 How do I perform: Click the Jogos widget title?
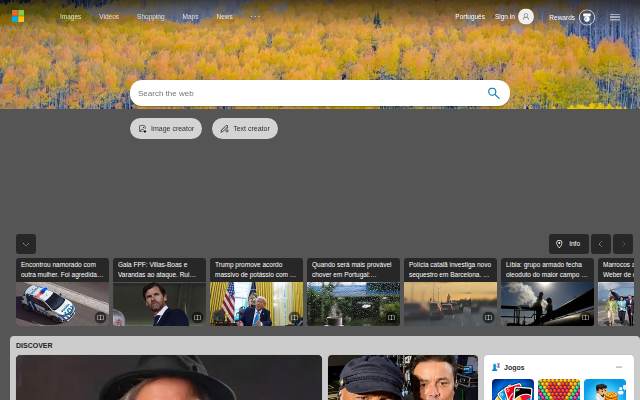[x=514, y=368]
